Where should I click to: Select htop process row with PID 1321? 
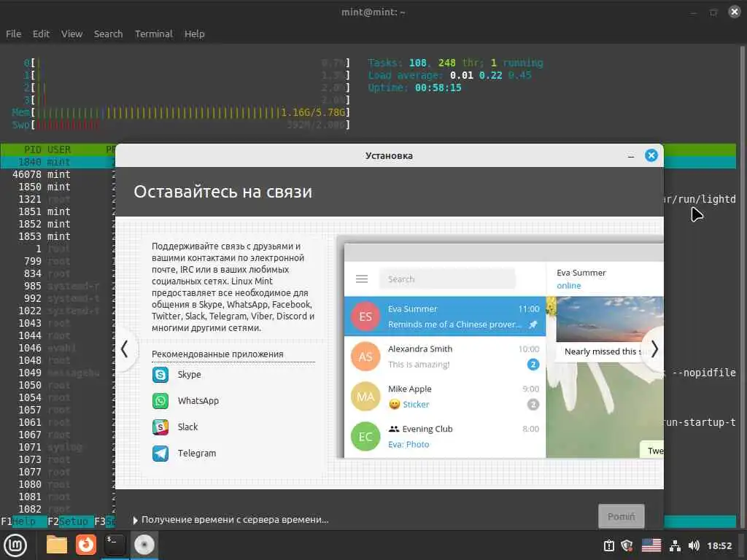[58, 199]
